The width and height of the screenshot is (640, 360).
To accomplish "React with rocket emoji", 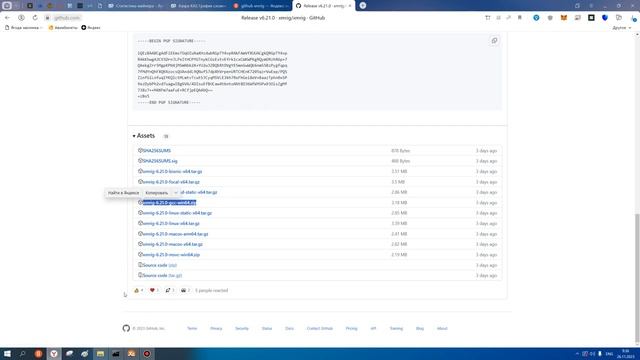I will coord(169,290).
